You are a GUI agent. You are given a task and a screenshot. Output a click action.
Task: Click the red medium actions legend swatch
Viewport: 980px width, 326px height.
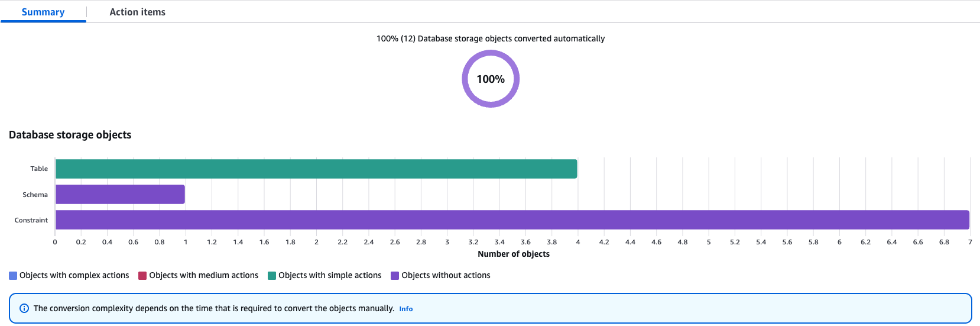[x=142, y=276]
